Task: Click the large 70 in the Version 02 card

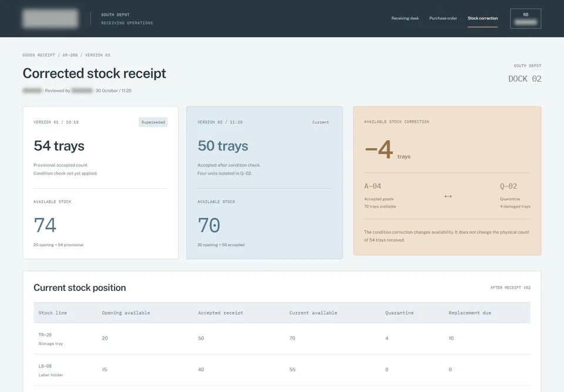Action: [209, 225]
